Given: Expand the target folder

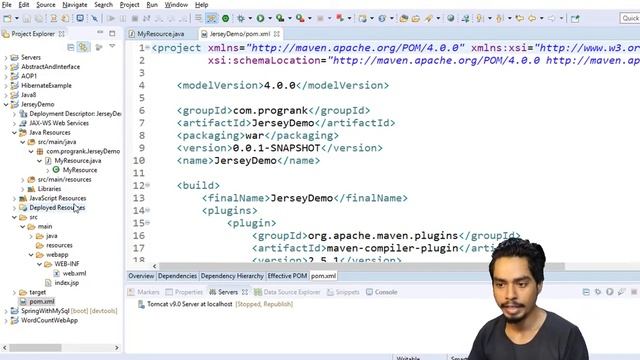Looking at the screenshot, I should point(14,292).
